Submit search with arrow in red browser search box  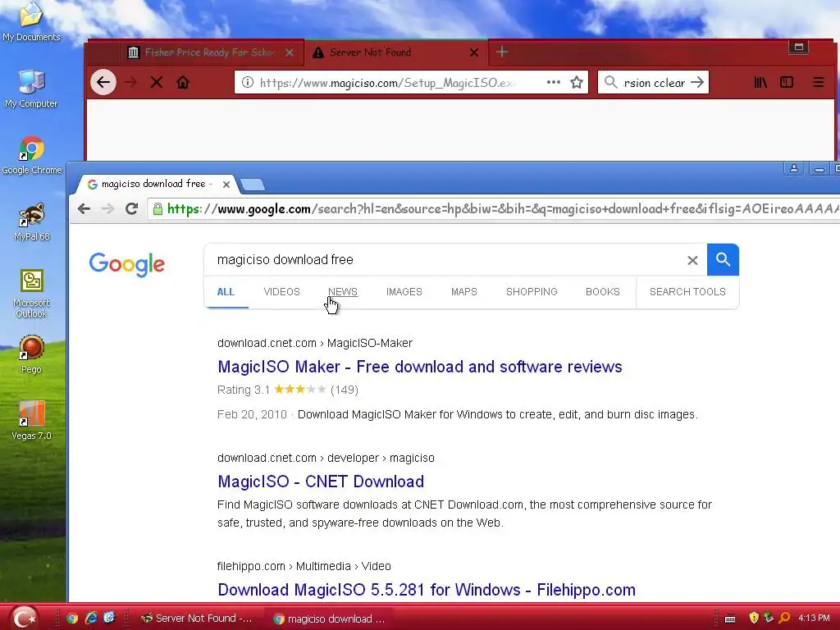pyautogui.click(x=697, y=83)
